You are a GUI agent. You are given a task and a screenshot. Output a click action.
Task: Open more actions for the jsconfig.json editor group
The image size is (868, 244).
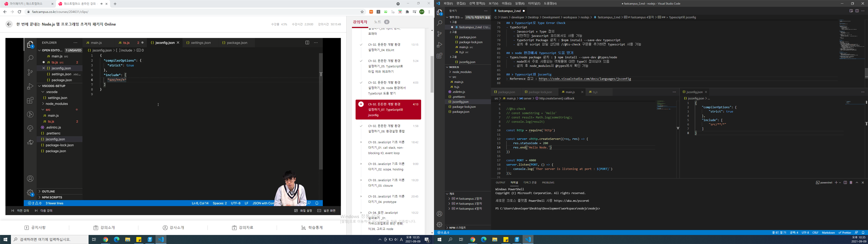click(863, 92)
